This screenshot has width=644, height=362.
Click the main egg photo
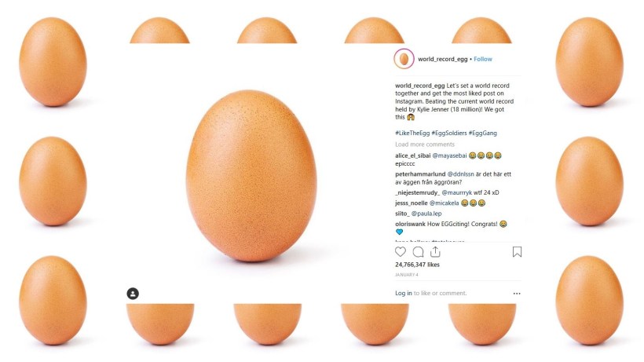tap(247, 174)
